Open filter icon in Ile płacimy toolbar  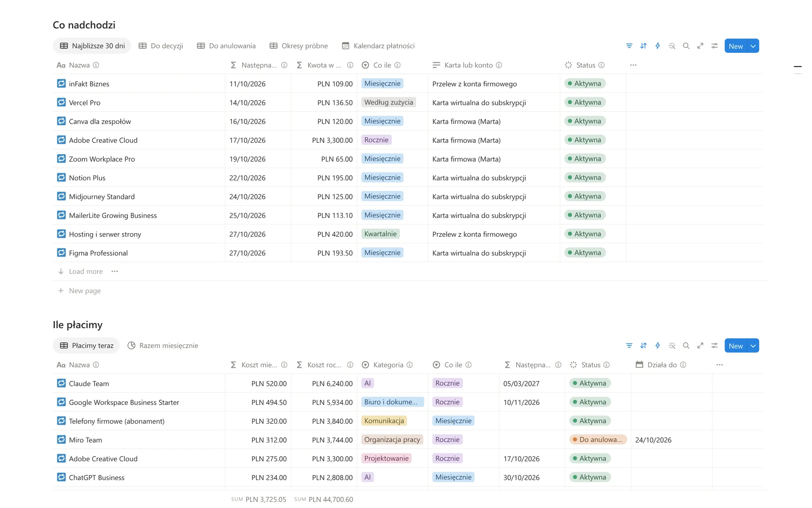pyautogui.click(x=629, y=345)
